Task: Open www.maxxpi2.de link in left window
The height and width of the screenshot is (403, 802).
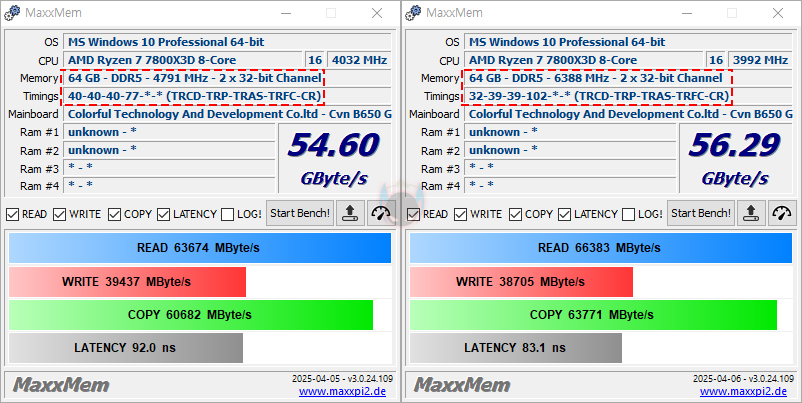Action: click(342, 392)
